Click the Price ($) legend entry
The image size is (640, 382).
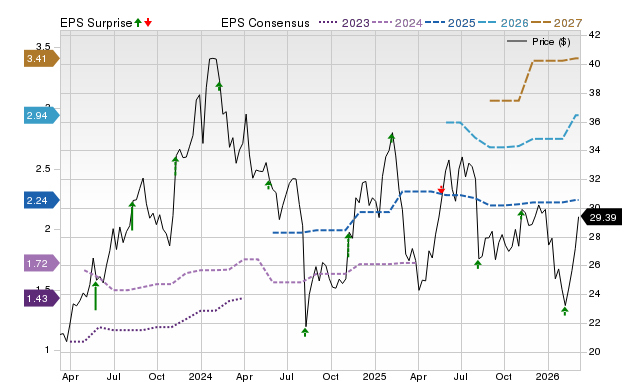(538, 42)
